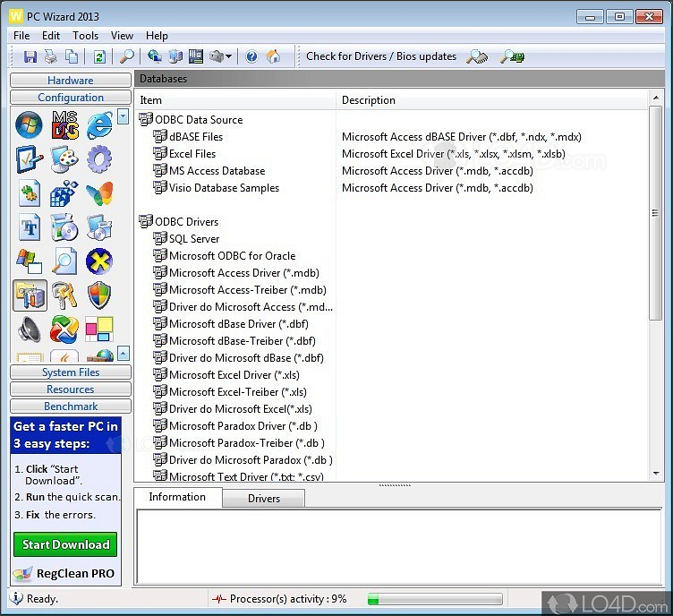Expand the System Files category
This screenshot has width=673, height=616.
71,372
